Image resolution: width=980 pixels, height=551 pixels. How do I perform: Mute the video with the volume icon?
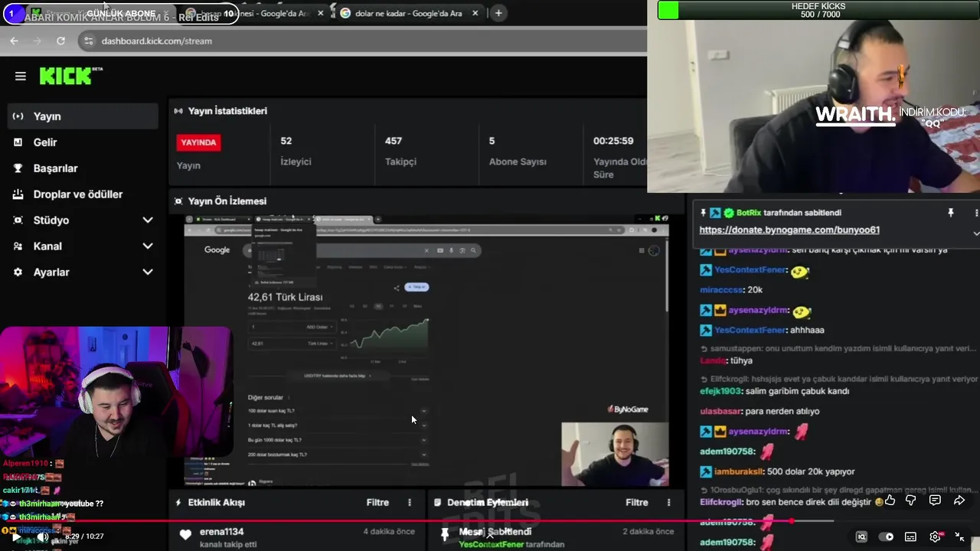coord(43,536)
